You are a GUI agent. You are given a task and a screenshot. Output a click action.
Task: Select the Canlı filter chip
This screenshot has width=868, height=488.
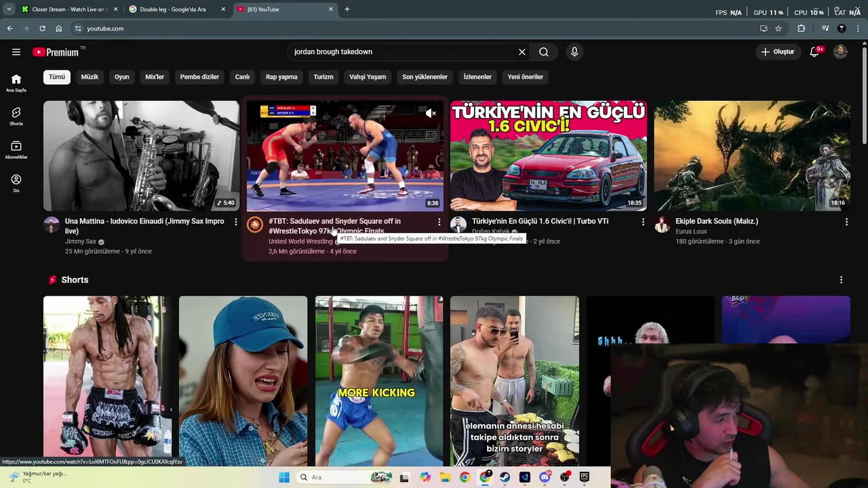tap(242, 77)
